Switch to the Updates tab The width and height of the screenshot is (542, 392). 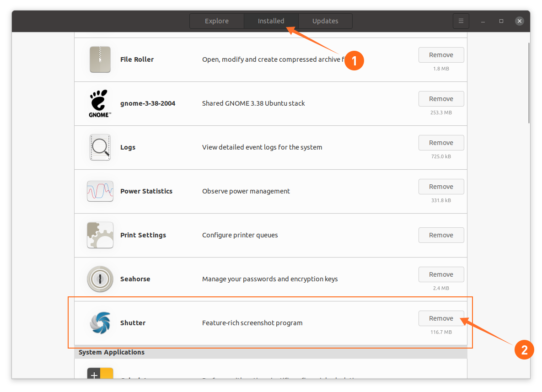(x=325, y=21)
